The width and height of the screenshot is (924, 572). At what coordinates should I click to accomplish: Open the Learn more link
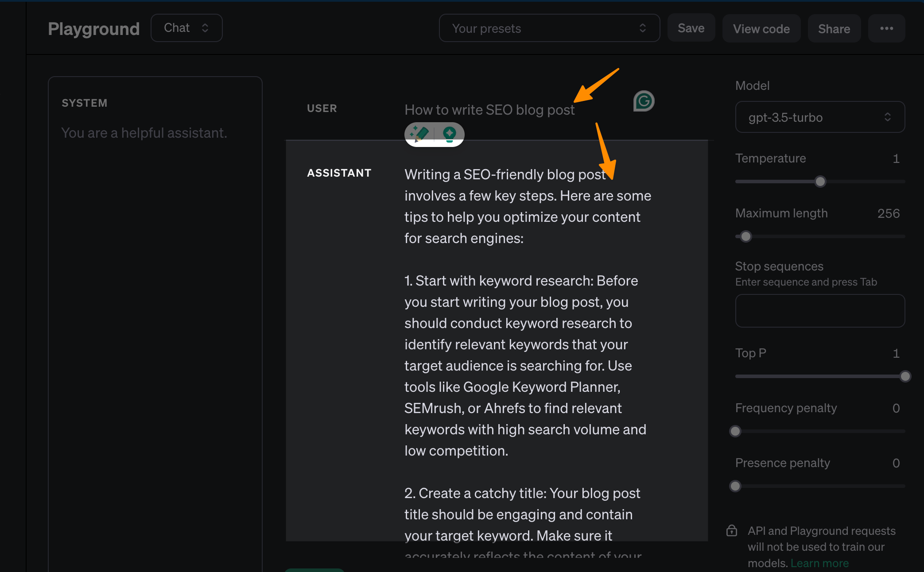819,563
